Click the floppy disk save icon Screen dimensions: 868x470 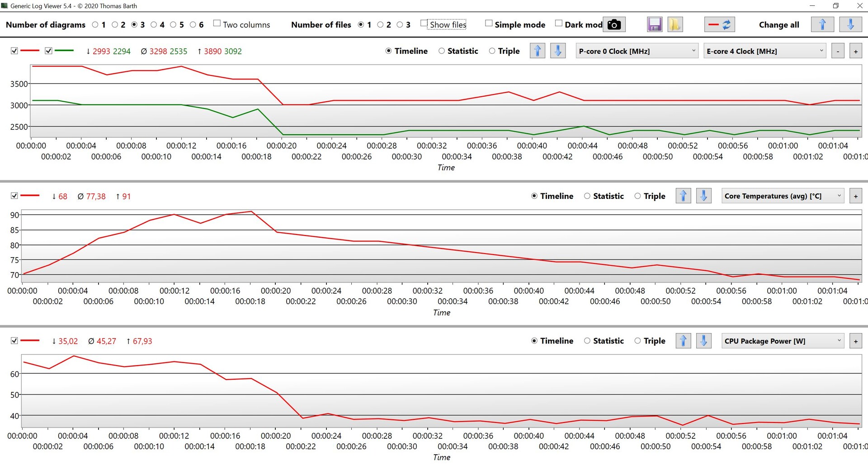pos(654,24)
